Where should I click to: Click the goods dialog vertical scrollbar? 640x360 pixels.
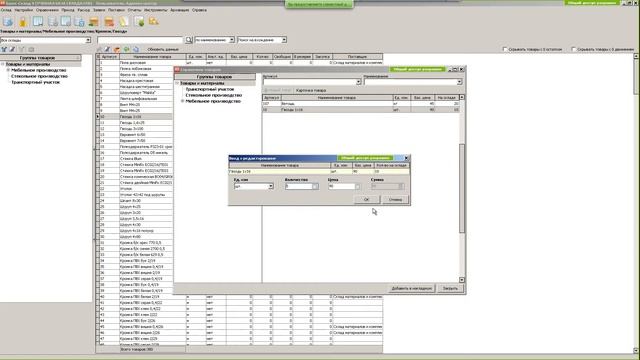tap(462, 188)
